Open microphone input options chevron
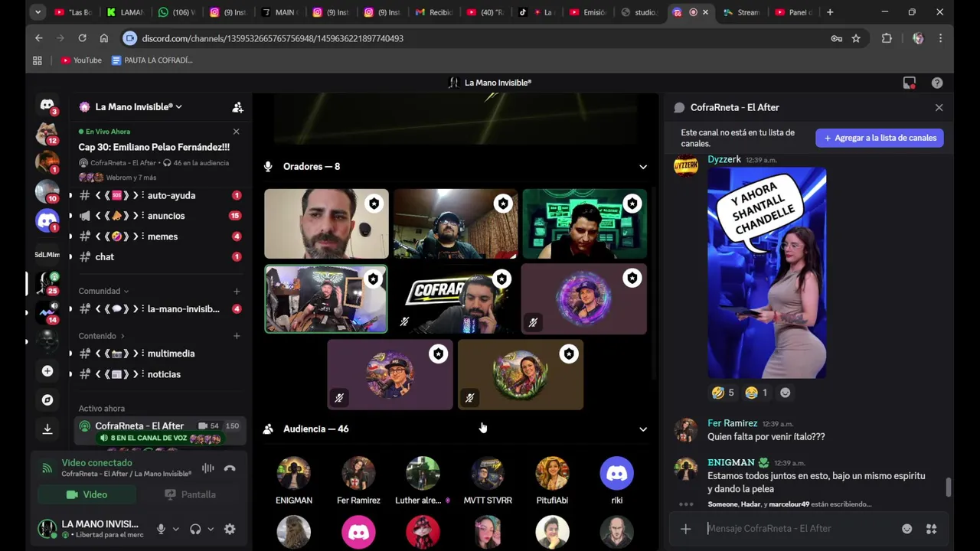 tap(175, 529)
